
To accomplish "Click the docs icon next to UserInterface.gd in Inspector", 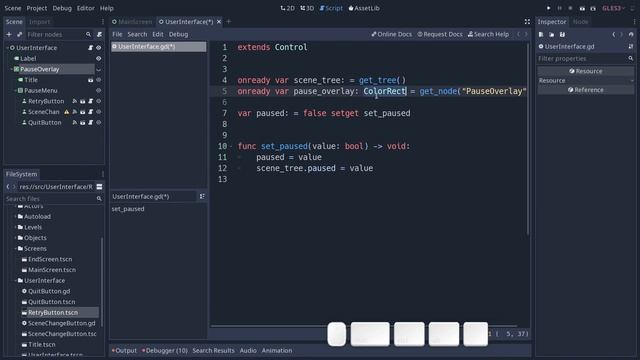I will (631, 47).
